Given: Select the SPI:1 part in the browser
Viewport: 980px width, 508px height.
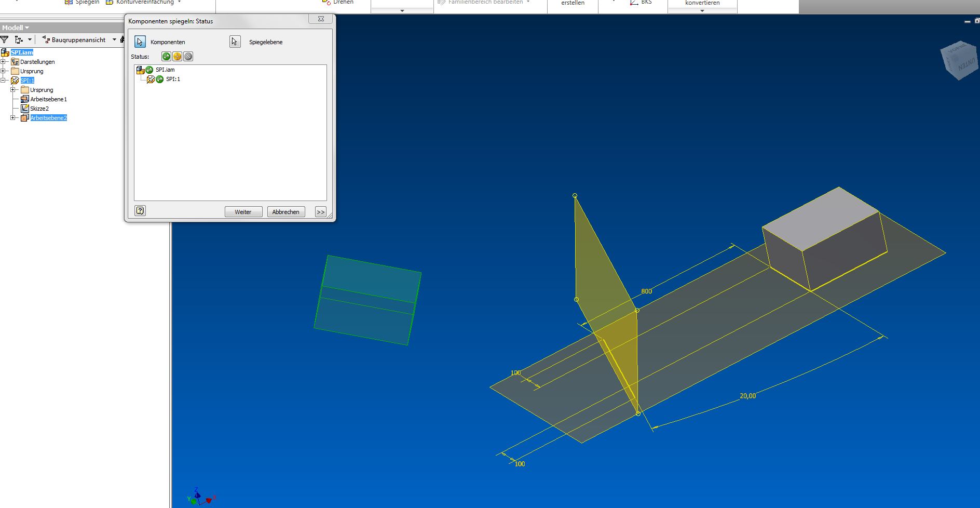Looking at the screenshot, I should [x=27, y=81].
